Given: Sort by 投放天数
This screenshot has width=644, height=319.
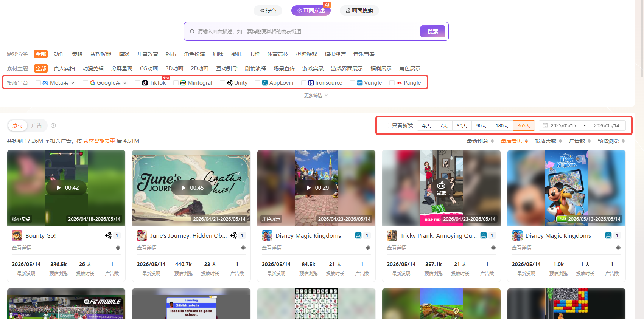Looking at the screenshot, I should point(548,141).
